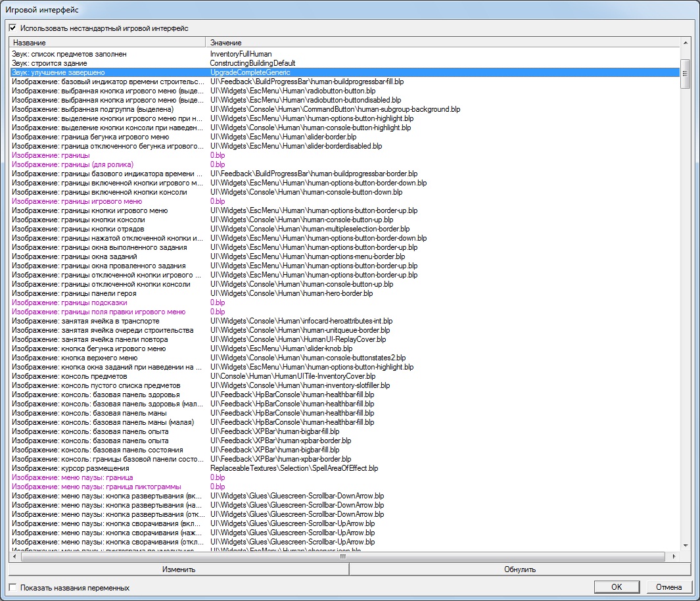Screen dimensions: 700x601
Task: Select row 'консоль: базовая панель маны (малая)'
Action: [344, 422]
